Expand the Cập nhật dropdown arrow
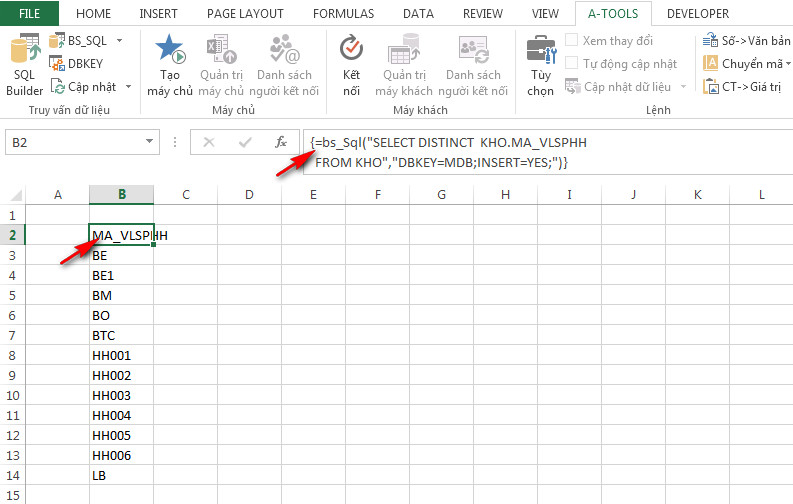Viewport: 793px width, 504px height. pyautogui.click(x=126, y=87)
